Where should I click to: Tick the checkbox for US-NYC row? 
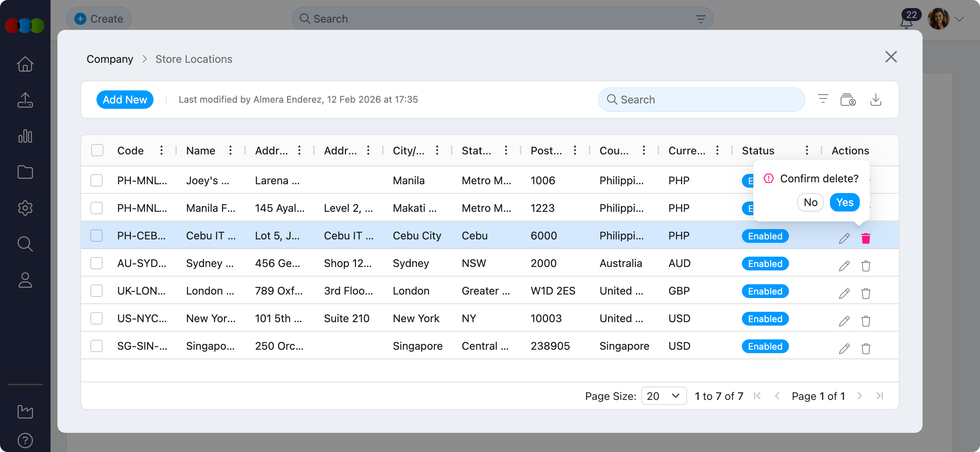tap(96, 318)
